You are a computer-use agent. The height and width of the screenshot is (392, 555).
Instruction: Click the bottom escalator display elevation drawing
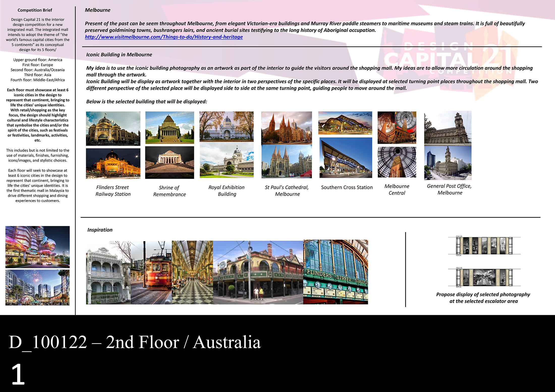484,277
